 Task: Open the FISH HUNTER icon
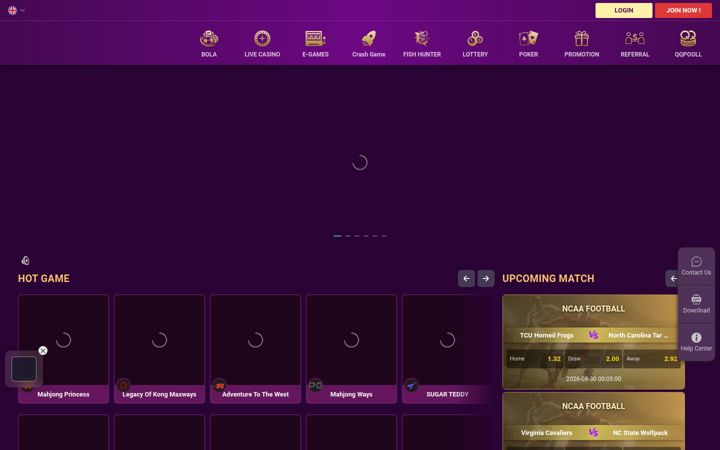click(422, 39)
